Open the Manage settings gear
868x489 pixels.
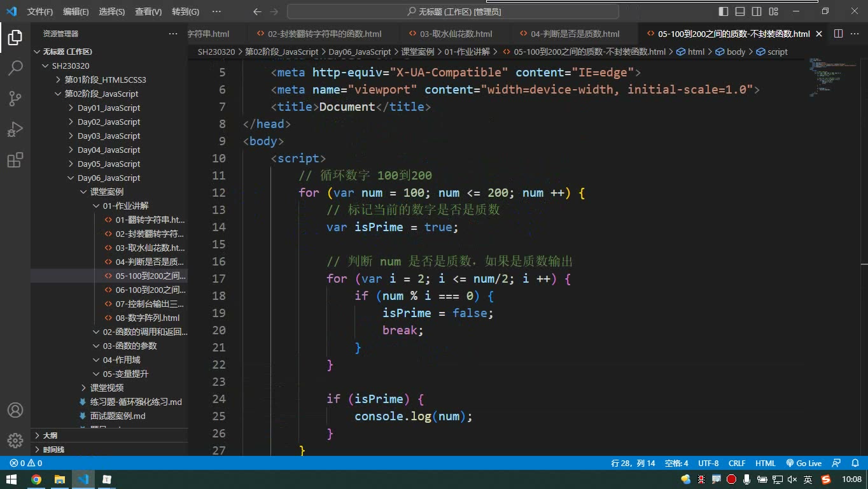(x=15, y=440)
